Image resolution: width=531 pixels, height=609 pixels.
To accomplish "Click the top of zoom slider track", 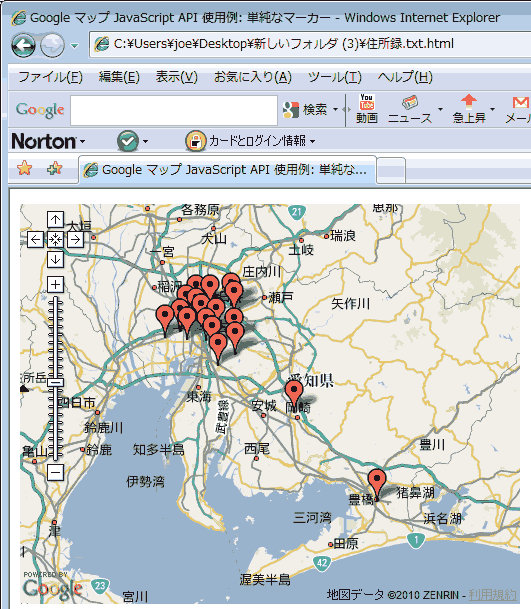I will click(56, 301).
